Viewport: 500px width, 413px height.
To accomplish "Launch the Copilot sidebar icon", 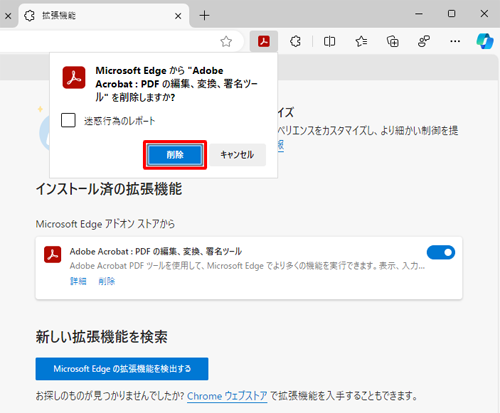I will coord(485,41).
